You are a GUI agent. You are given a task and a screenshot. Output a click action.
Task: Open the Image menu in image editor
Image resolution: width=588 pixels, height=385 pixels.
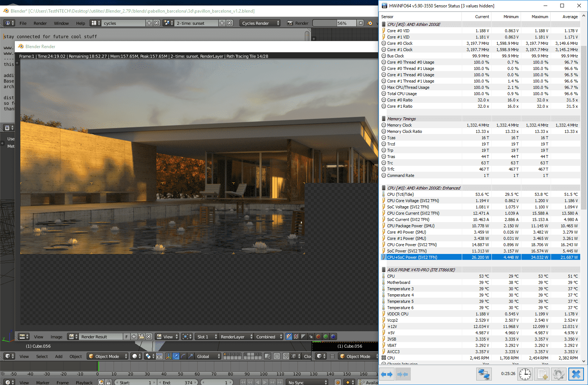tap(56, 337)
